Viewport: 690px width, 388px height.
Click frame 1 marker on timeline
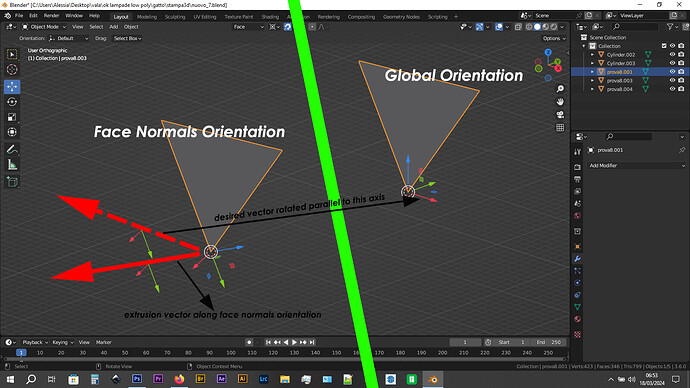tap(21, 352)
